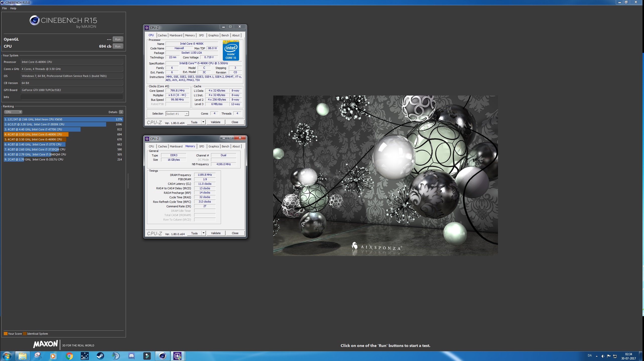The width and height of the screenshot is (644, 361).
Task: Open Tools dropdown arrow in lower CPU-Z
Action: click(203, 233)
